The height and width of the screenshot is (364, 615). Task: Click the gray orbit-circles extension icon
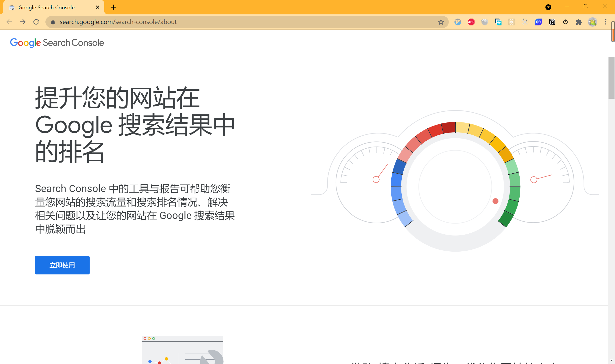525,22
